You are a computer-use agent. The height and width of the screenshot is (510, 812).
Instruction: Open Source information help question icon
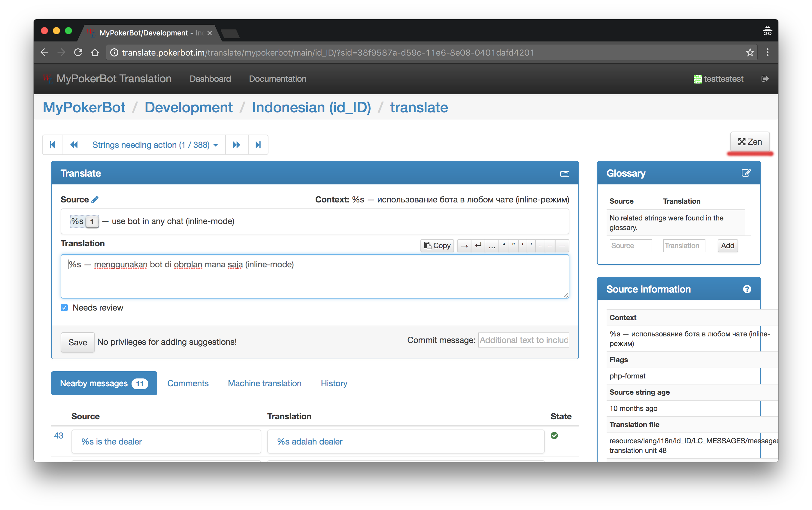[747, 289]
